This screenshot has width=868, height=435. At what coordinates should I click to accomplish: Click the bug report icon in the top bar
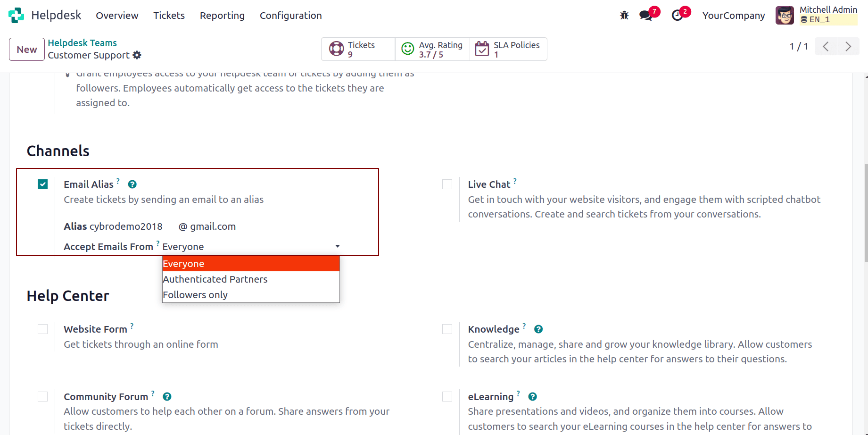tap(624, 15)
